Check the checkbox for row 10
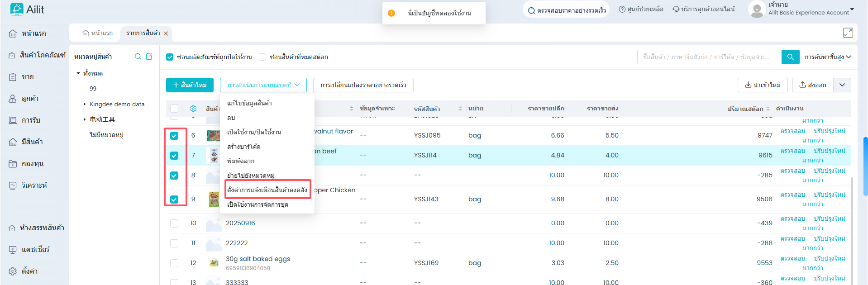868x285 pixels. click(x=174, y=223)
